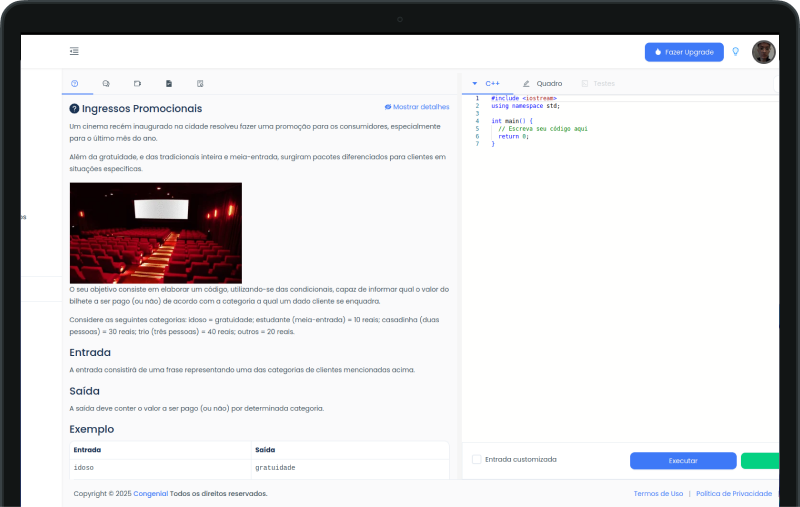Open the C++ language dropdown
Image resolution: width=800 pixels, height=507 pixels.
pos(486,83)
